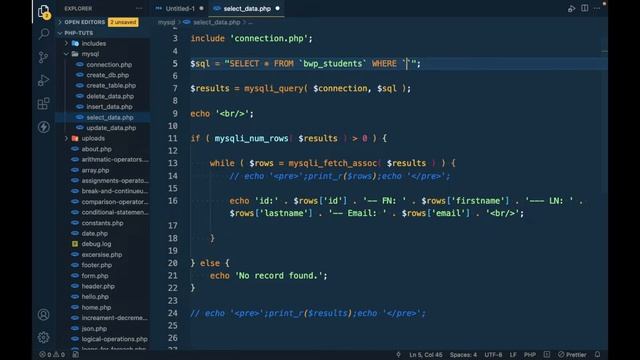Expand the Open Editors section
Image resolution: width=640 pixels, height=360 pixels.
click(x=84, y=22)
